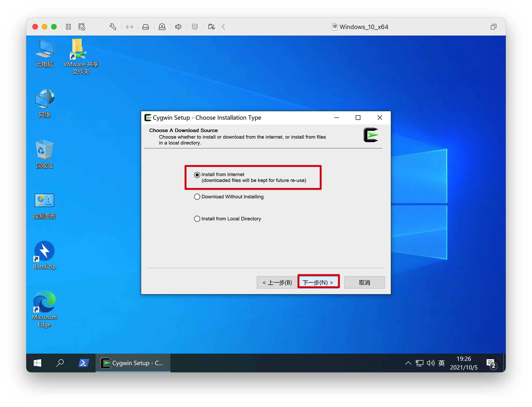The width and height of the screenshot is (532, 407).
Task: Click the 下一步(N) next button
Action: point(318,282)
